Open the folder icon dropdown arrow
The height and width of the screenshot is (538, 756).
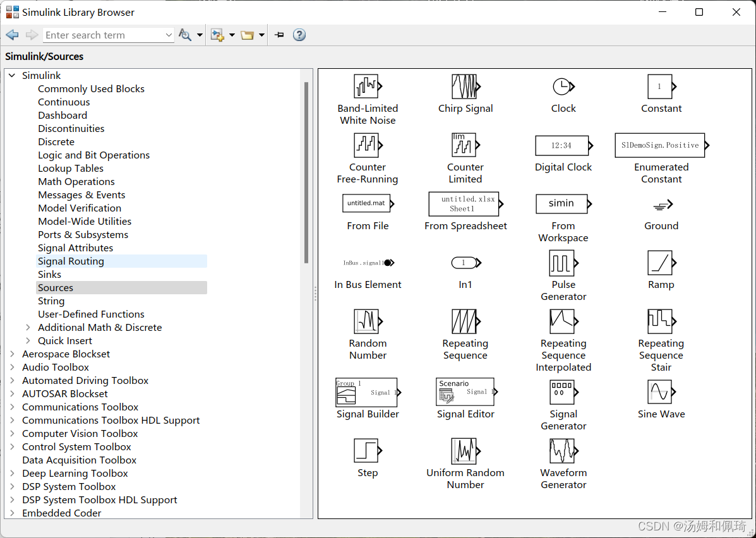[x=261, y=35]
